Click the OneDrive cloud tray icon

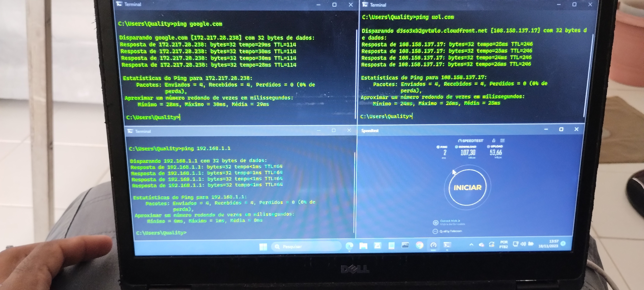click(481, 245)
